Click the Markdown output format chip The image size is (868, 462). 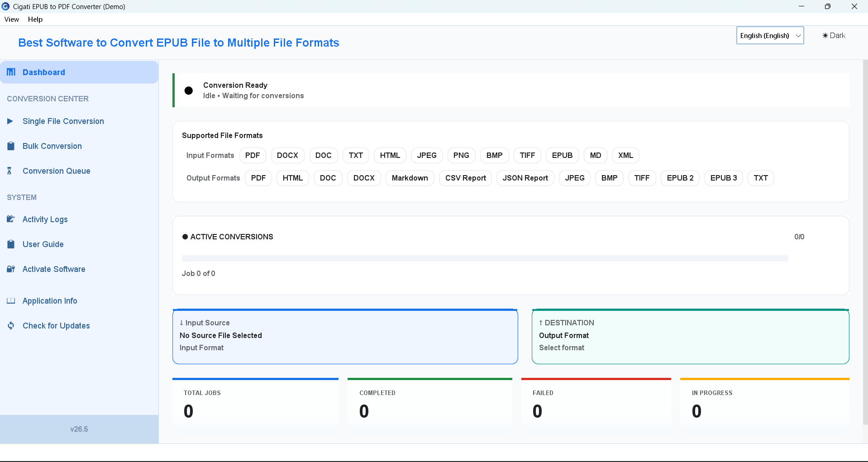[x=410, y=178]
